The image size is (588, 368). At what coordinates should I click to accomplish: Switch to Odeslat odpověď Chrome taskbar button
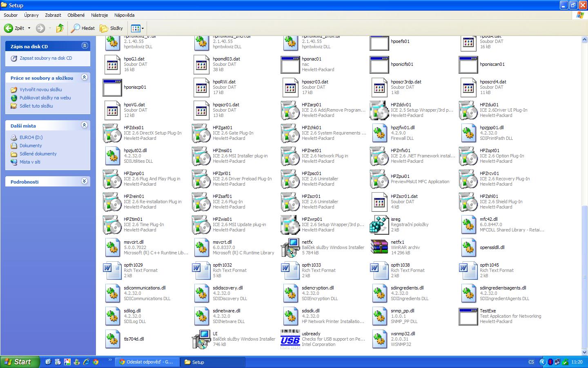pos(147,362)
